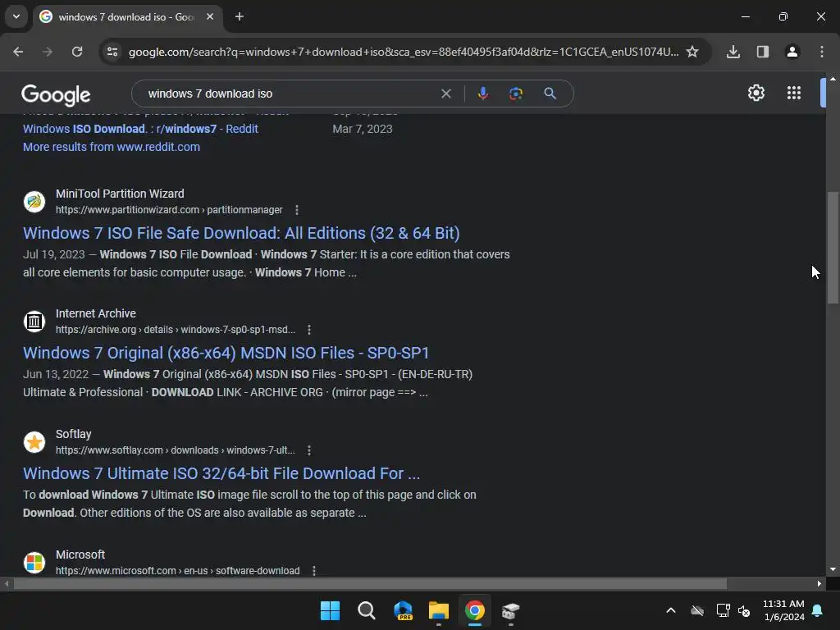Click the MiniTool Partition Wizard site name
This screenshot has width=840, height=630.
[x=120, y=194]
